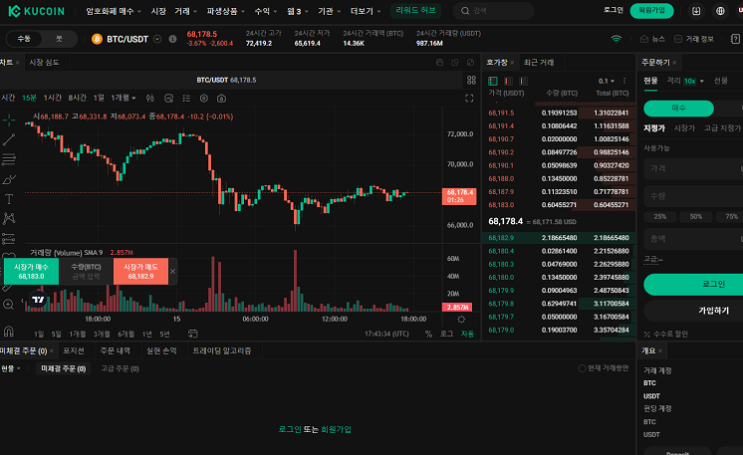Click the network connection status icon

616,39
